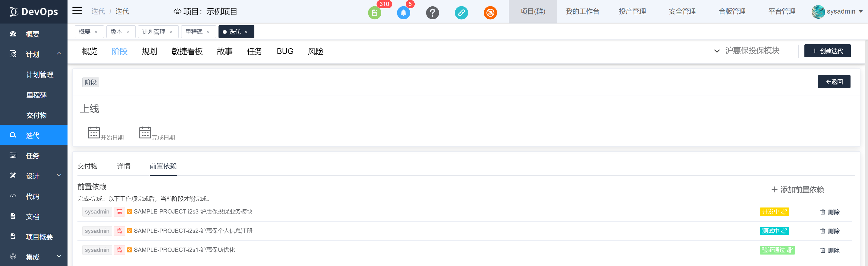Image resolution: width=868 pixels, height=266 pixels.
Task: Open the sysadmin user menu
Action: coord(837,11)
